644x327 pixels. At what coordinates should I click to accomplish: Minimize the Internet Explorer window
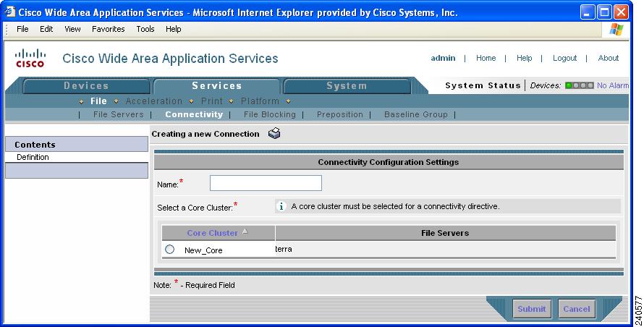[588, 12]
